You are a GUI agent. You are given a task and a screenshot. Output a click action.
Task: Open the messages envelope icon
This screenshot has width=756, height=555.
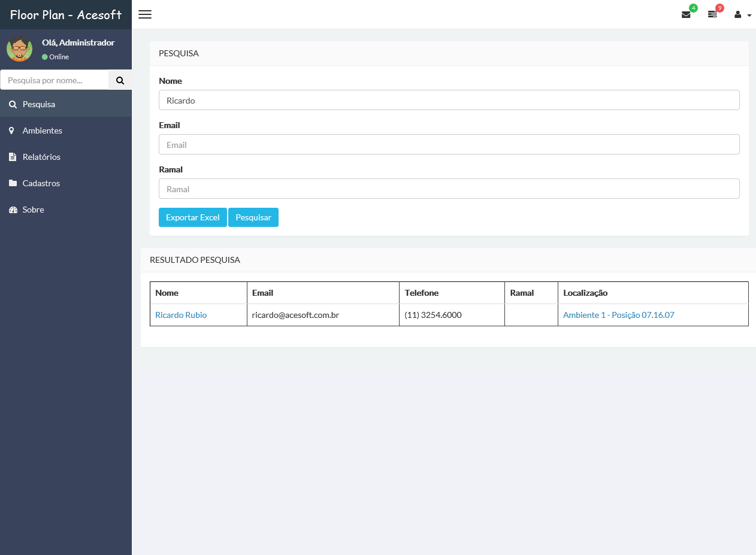pyautogui.click(x=687, y=14)
